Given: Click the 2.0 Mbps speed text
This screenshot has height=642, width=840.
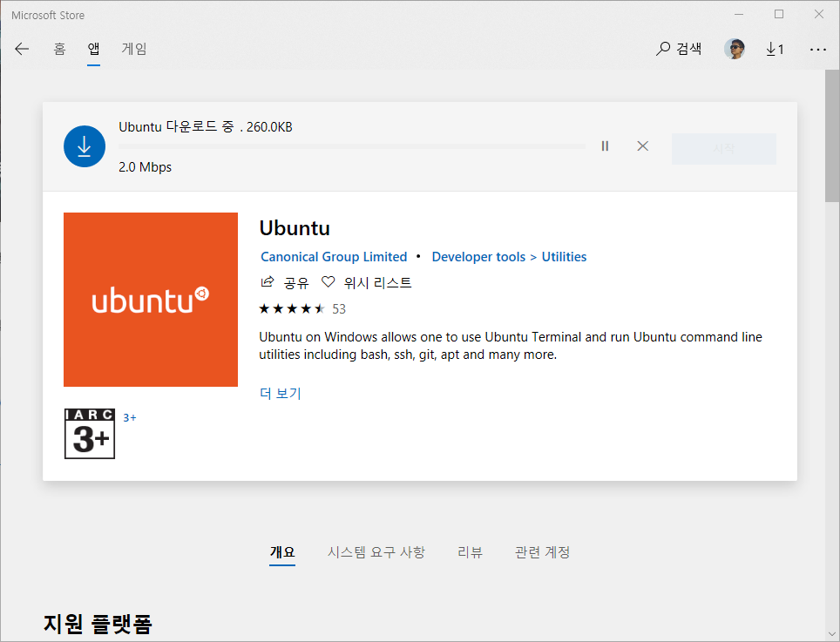Looking at the screenshot, I should (146, 167).
